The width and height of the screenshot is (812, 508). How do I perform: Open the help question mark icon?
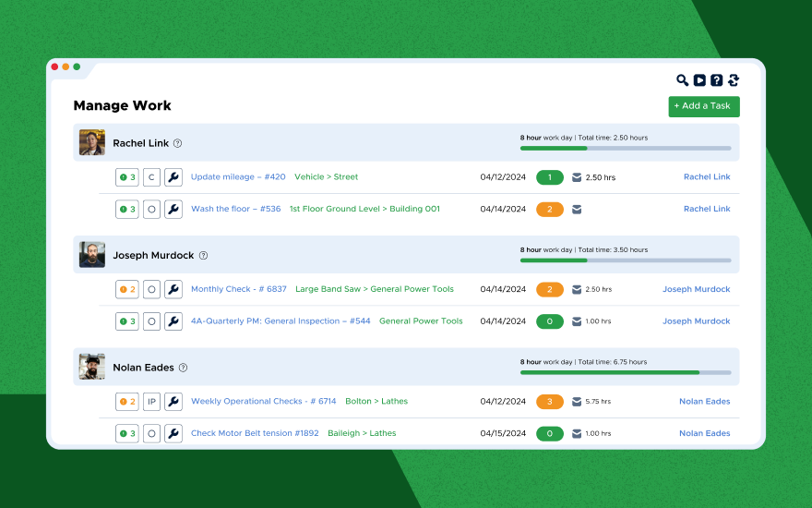(x=716, y=80)
